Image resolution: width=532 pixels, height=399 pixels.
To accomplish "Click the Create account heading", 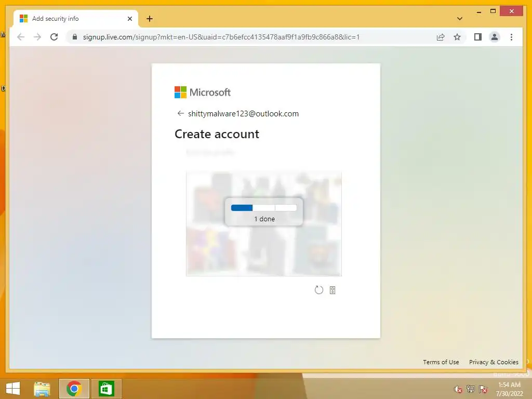I will click(217, 134).
